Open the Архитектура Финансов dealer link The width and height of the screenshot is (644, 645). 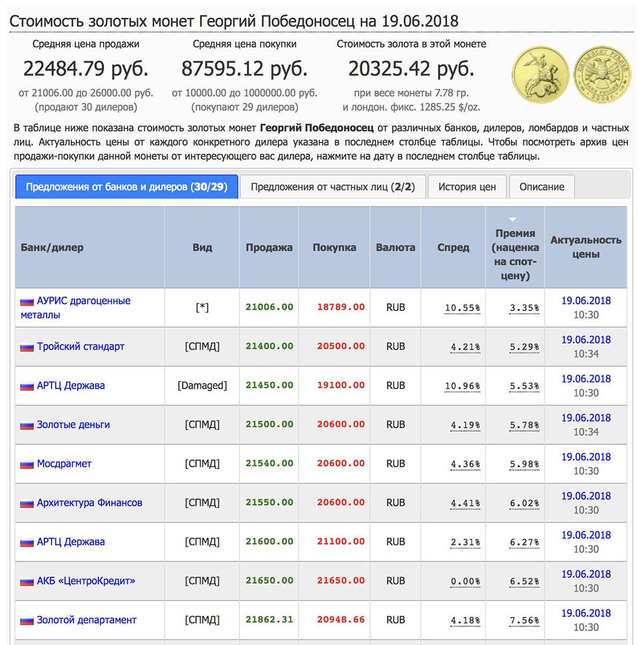(89, 503)
